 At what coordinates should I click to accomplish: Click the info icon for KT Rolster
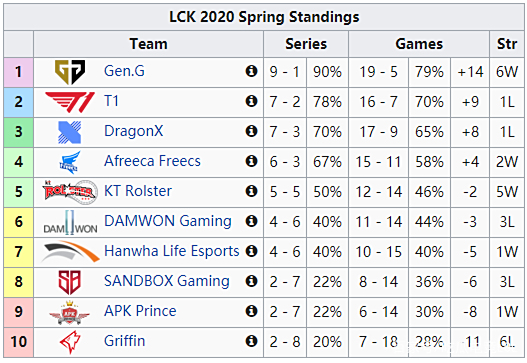(x=251, y=191)
